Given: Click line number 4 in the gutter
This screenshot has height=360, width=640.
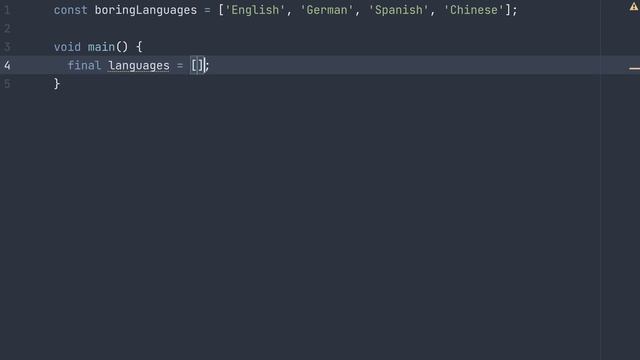Looking at the screenshot, I should pyautogui.click(x=7, y=65).
